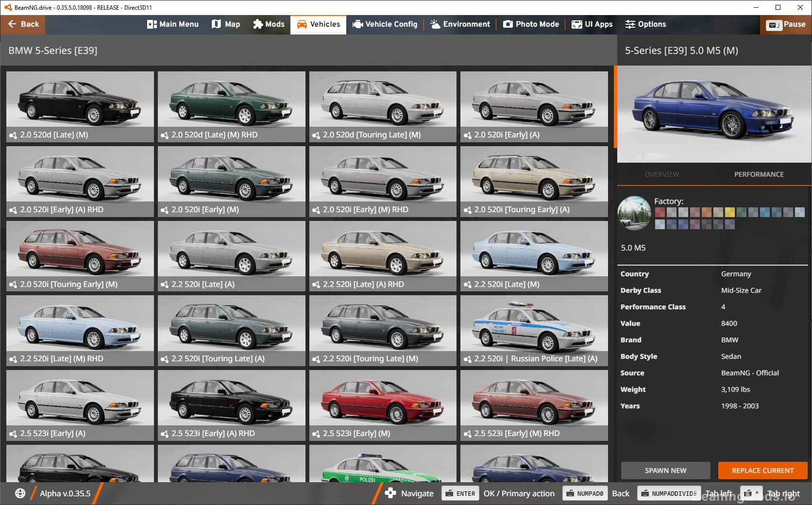812x505 pixels.
Task: Pick the 2.2 520i [Late] (M) RHD config
Action: (x=80, y=331)
